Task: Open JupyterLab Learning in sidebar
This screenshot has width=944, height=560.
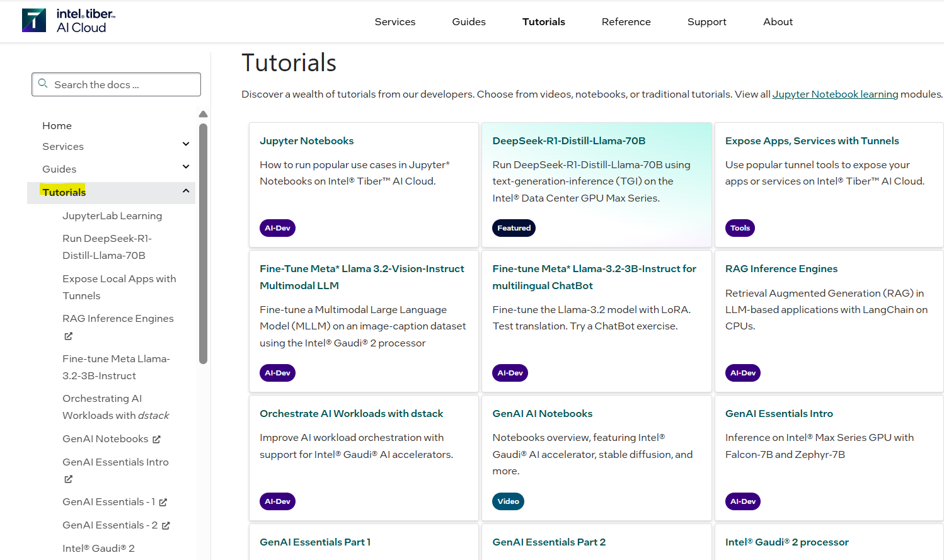Action: (x=112, y=215)
